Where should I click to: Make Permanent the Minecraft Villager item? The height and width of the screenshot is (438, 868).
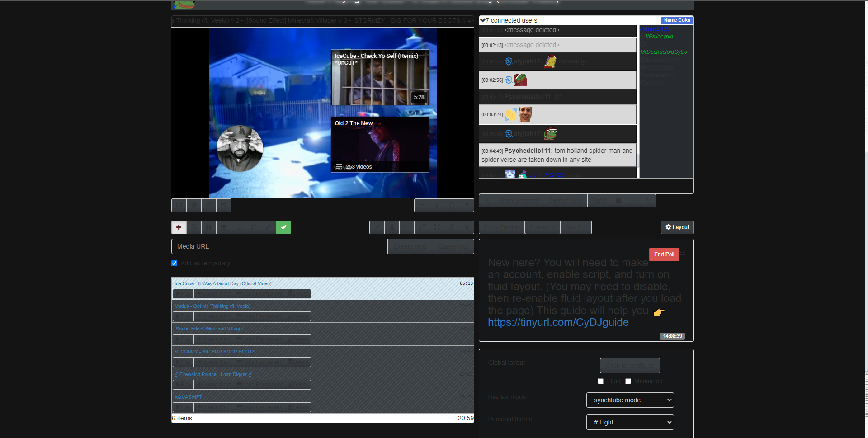(x=259, y=339)
